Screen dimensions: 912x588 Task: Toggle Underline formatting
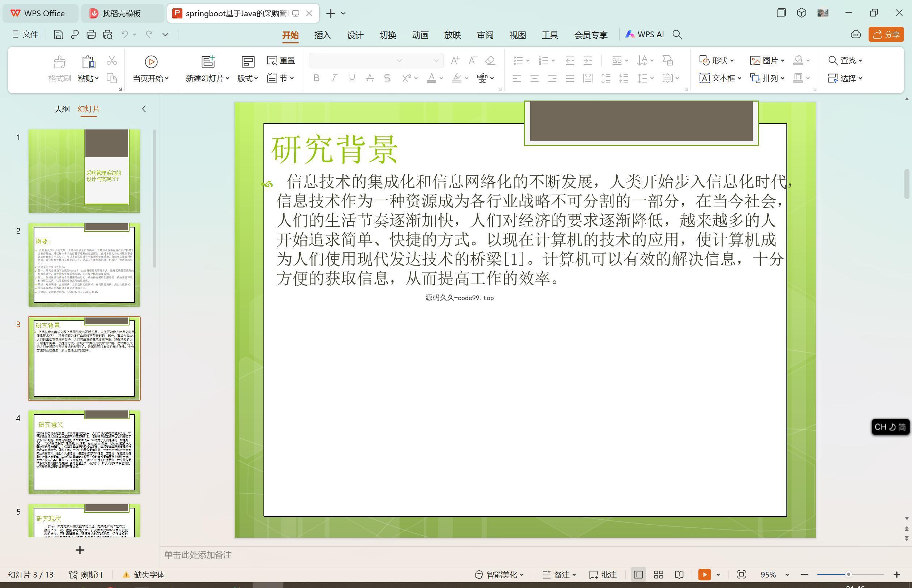(x=352, y=78)
